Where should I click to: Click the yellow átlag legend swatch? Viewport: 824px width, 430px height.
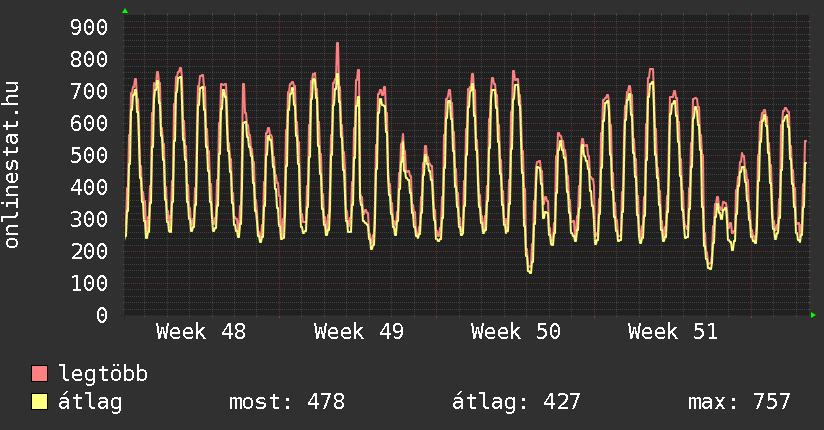point(40,402)
